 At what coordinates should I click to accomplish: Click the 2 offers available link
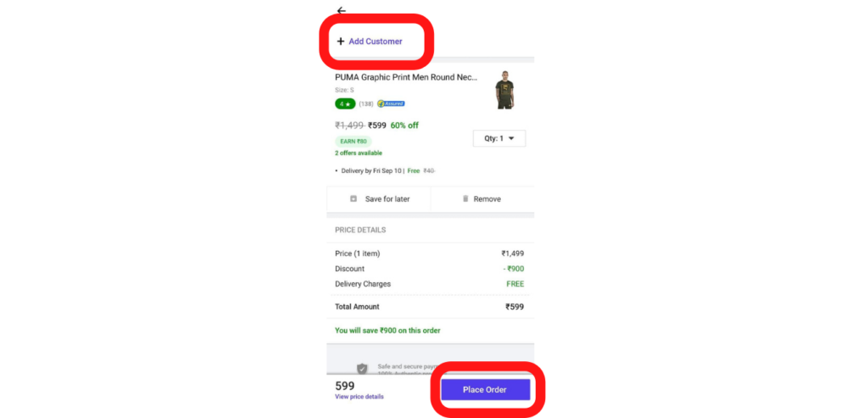[359, 153]
